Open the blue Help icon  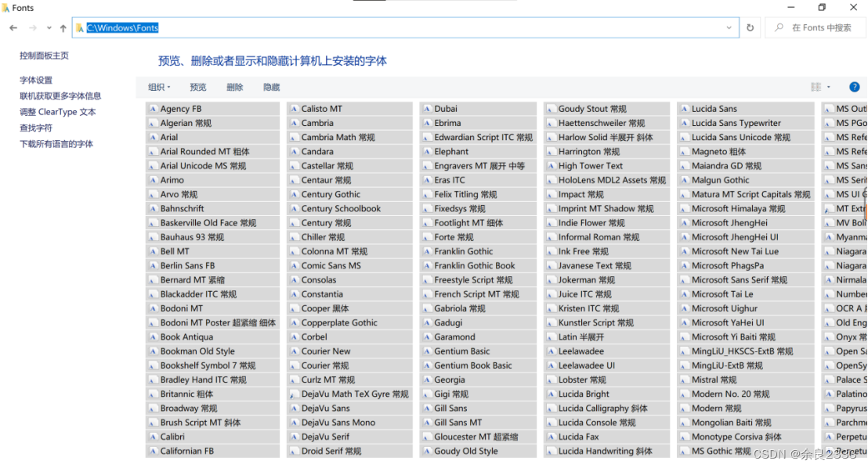[x=854, y=87]
